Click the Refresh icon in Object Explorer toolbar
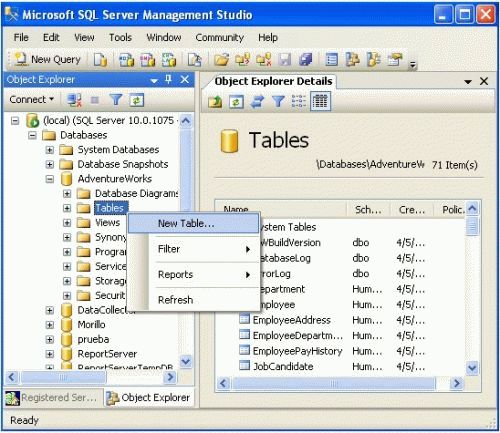500x433 pixels. [x=136, y=100]
